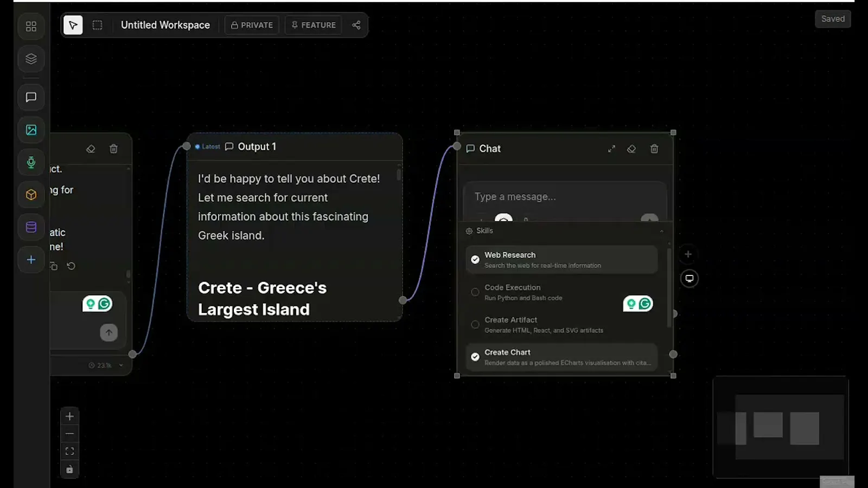Click plus button beside Chat node
Viewport: 868px width, 488px height.
688,254
